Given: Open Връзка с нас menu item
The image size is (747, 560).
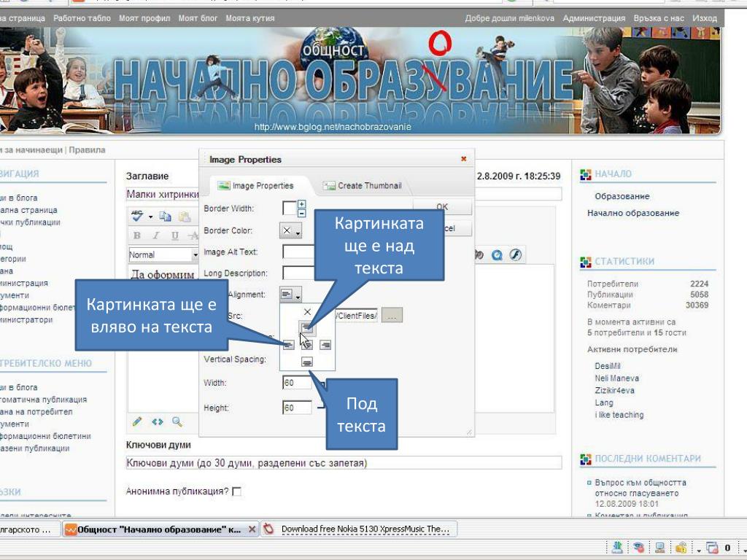Looking at the screenshot, I should coord(659,18).
